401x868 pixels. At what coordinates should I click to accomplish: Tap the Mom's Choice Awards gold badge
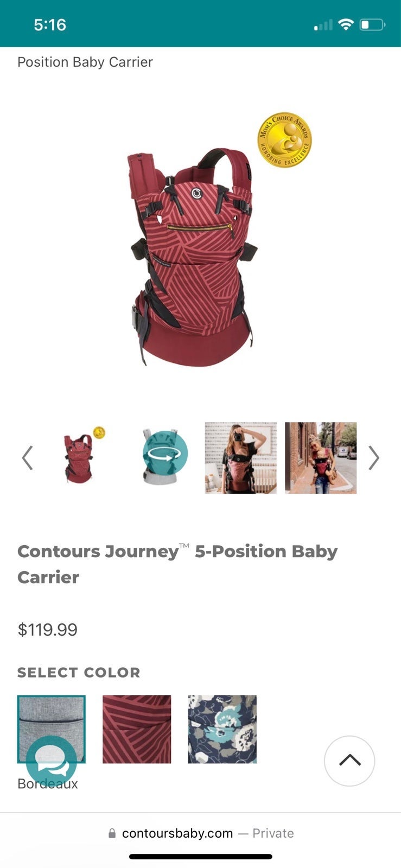284,140
